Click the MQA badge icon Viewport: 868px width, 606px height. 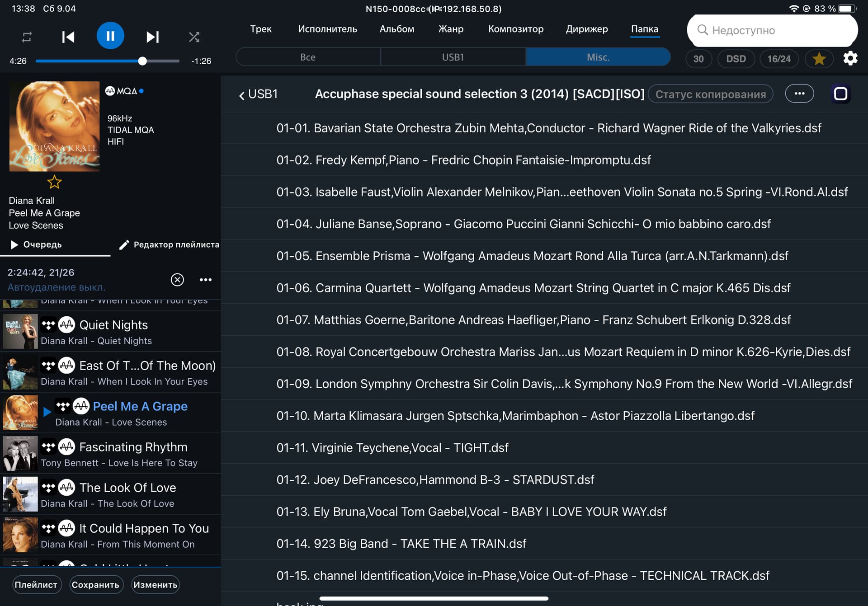[124, 91]
